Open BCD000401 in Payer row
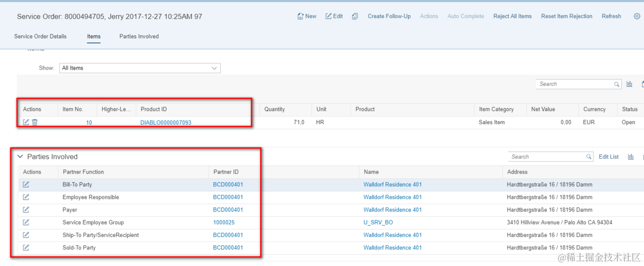The height and width of the screenshot is (266, 644). pos(228,210)
